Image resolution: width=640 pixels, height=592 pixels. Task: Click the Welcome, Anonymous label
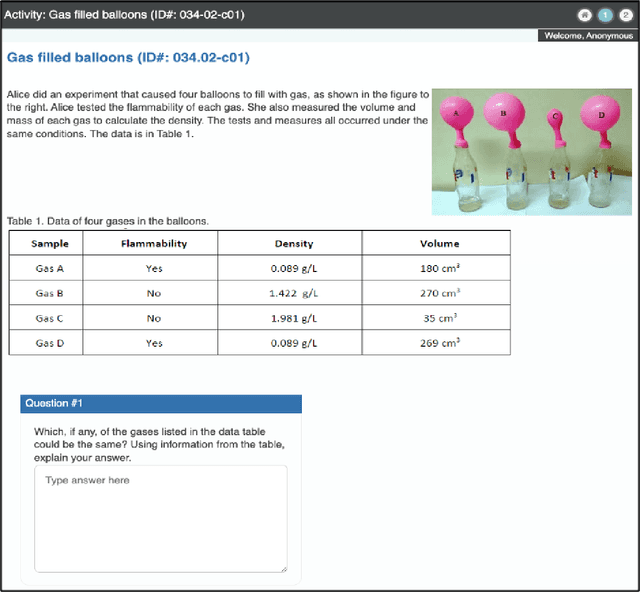588,36
